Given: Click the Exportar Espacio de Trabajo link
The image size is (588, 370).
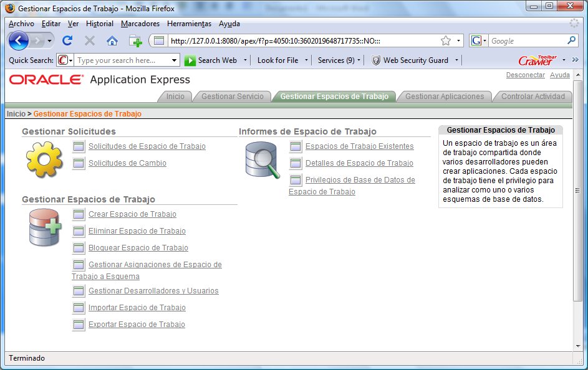Looking at the screenshot, I should tap(137, 325).
